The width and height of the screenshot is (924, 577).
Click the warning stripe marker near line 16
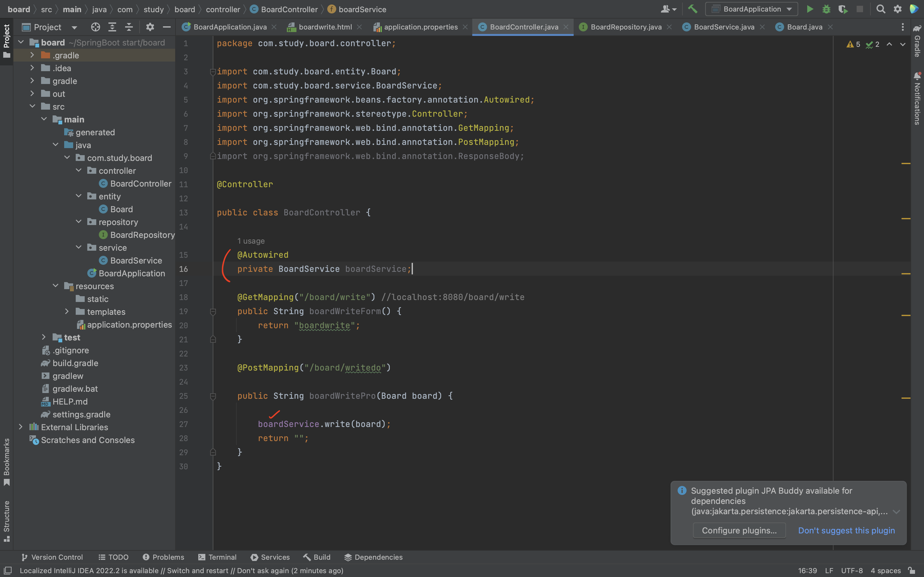[906, 274]
